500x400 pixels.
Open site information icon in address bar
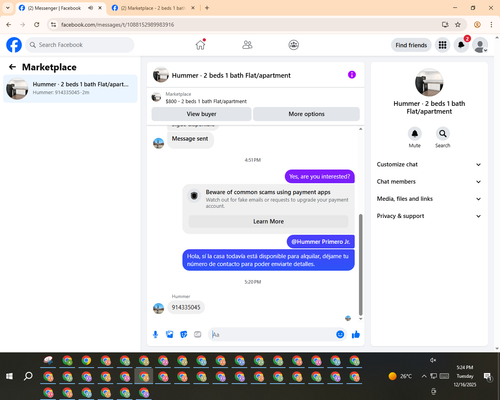[53, 25]
